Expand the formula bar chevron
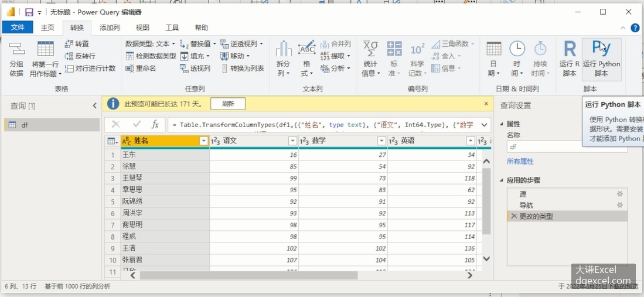The image size is (644, 297). pyautogui.click(x=484, y=124)
